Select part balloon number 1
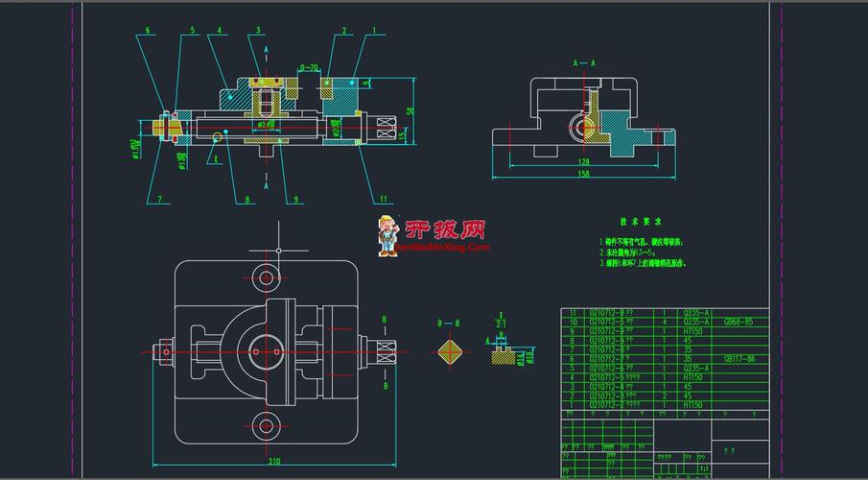868x480 pixels. tap(373, 31)
